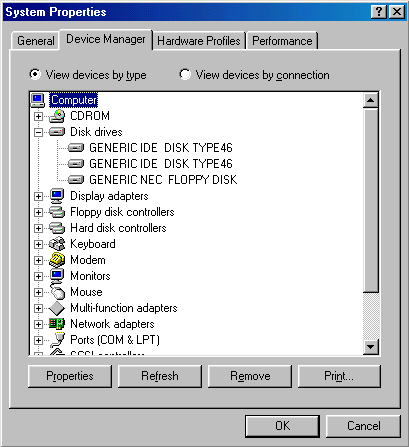The width and height of the screenshot is (409, 447).
Task: Click the Refresh button
Action: [160, 376]
